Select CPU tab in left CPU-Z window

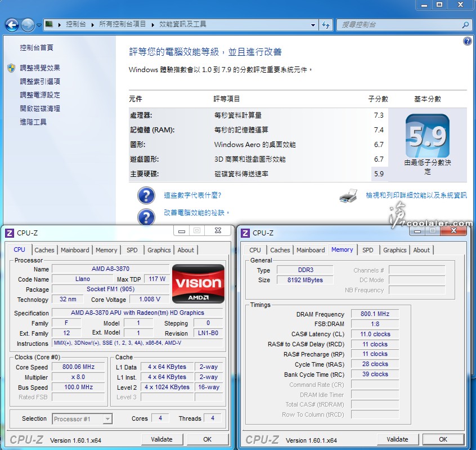[19, 249]
